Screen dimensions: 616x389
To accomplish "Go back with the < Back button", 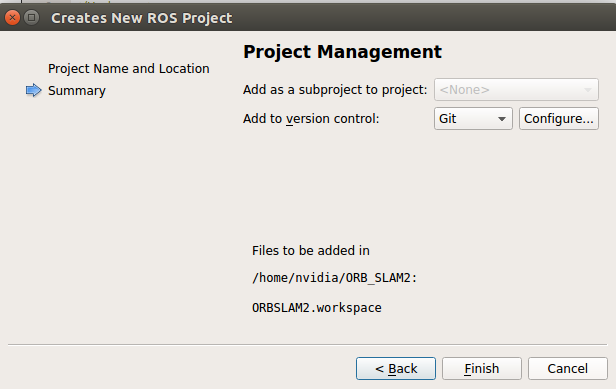I will pos(396,369).
